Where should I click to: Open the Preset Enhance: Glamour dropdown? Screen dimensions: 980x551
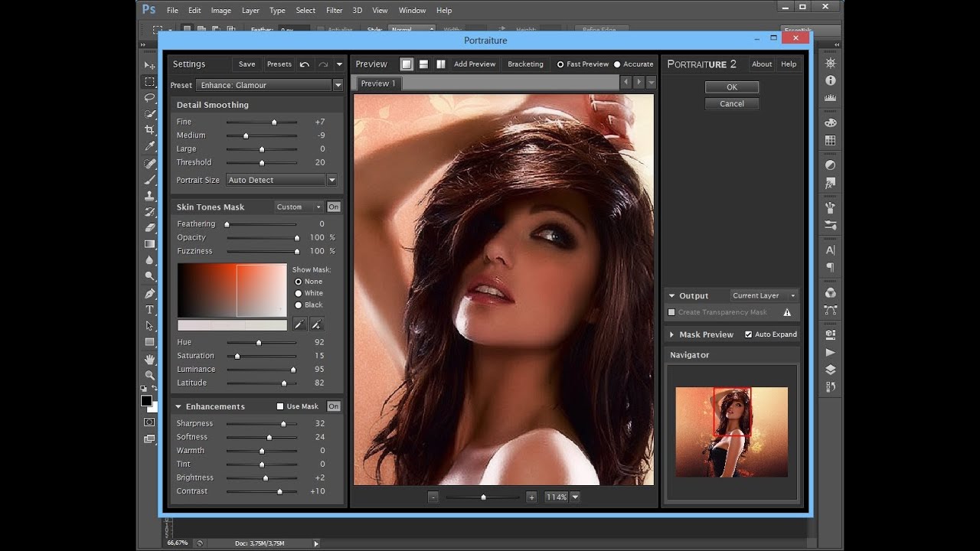coord(269,86)
